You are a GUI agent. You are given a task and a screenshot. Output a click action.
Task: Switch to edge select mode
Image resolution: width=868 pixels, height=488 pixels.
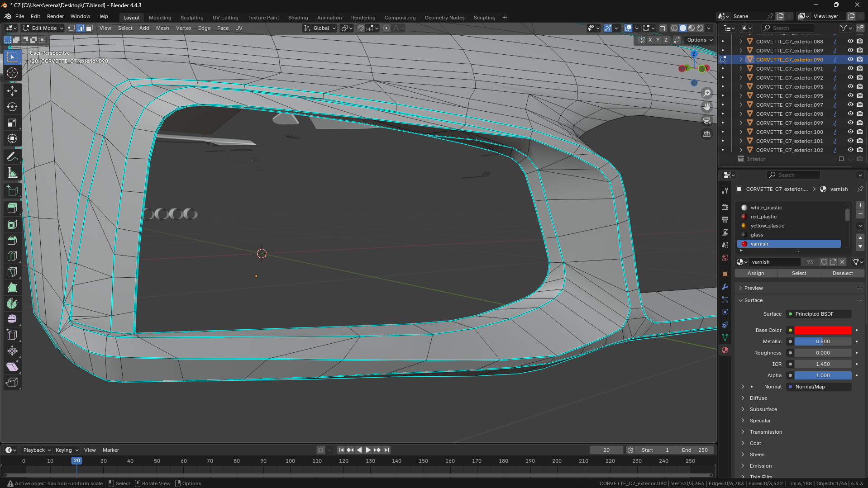click(x=81, y=28)
